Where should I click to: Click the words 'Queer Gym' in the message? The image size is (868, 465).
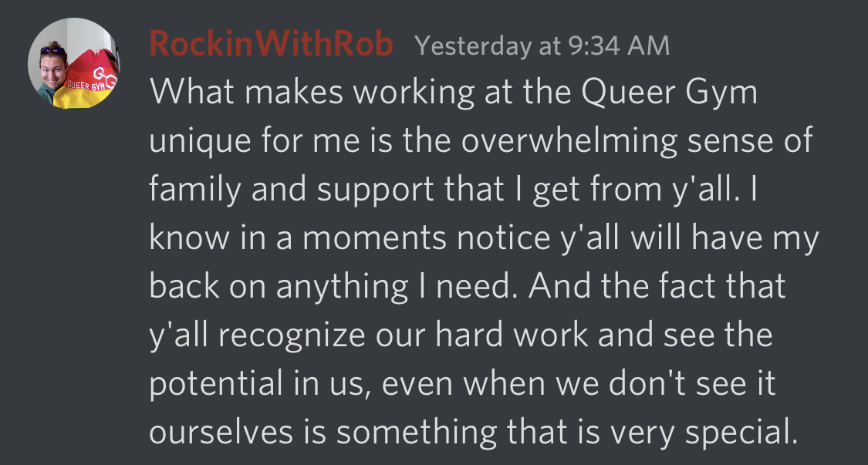669,92
